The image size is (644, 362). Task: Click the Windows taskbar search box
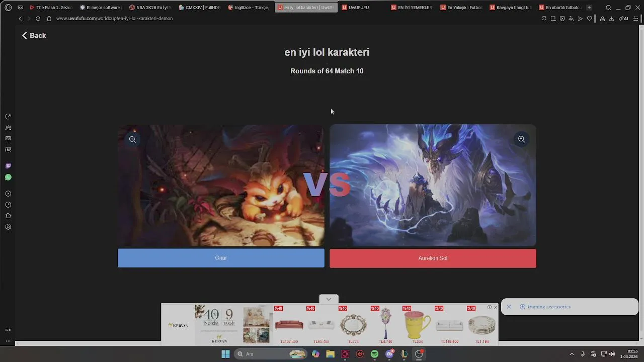pyautogui.click(x=271, y=354)
